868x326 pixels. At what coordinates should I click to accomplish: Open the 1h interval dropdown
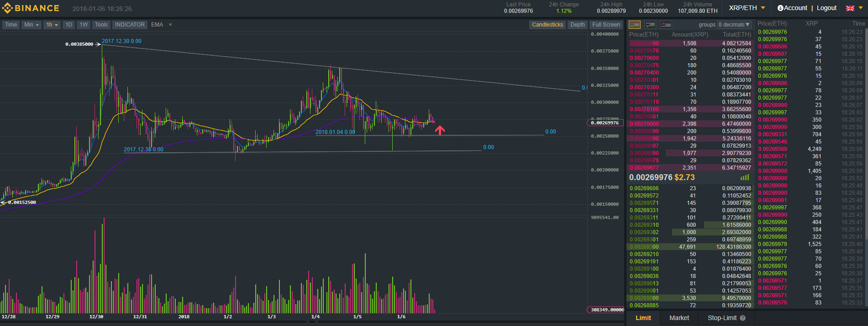(x=52, y=25)
